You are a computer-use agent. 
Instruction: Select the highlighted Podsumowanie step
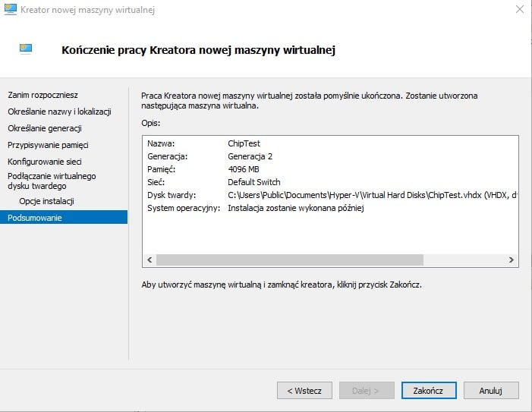(35, 218)
